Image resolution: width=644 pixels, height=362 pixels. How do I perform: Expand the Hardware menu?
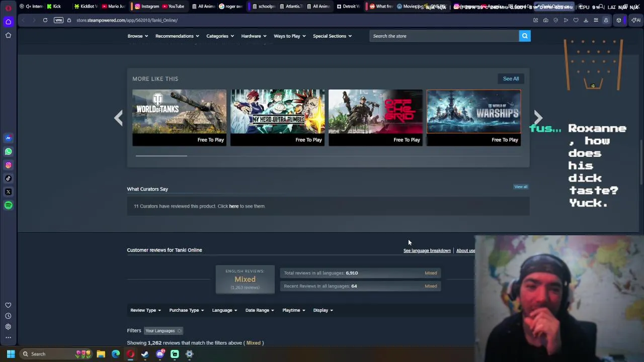coord(254,36)
